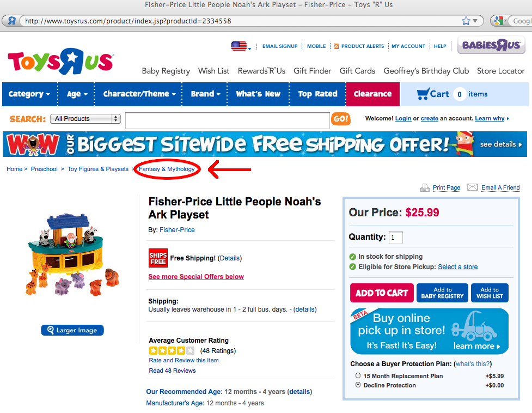The image size is (532, 413).
Task: Select 15 Month Replacement Plan option
Action: tap(358, 375)
